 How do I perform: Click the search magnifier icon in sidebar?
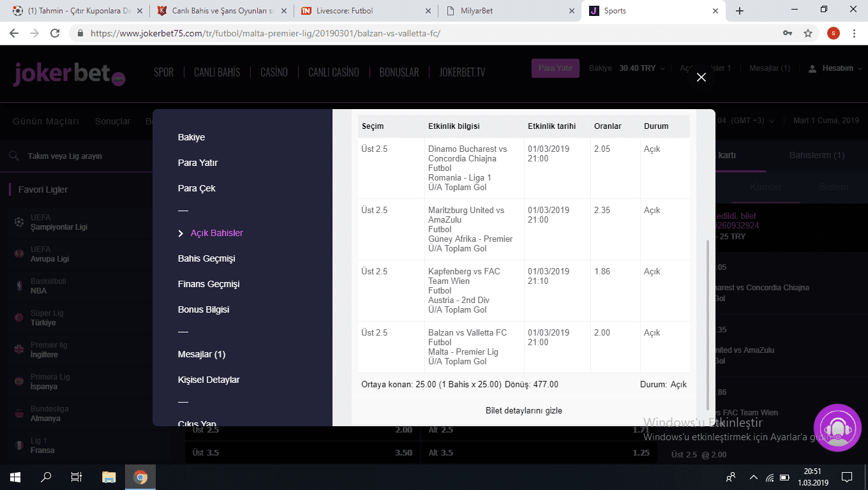13,156
